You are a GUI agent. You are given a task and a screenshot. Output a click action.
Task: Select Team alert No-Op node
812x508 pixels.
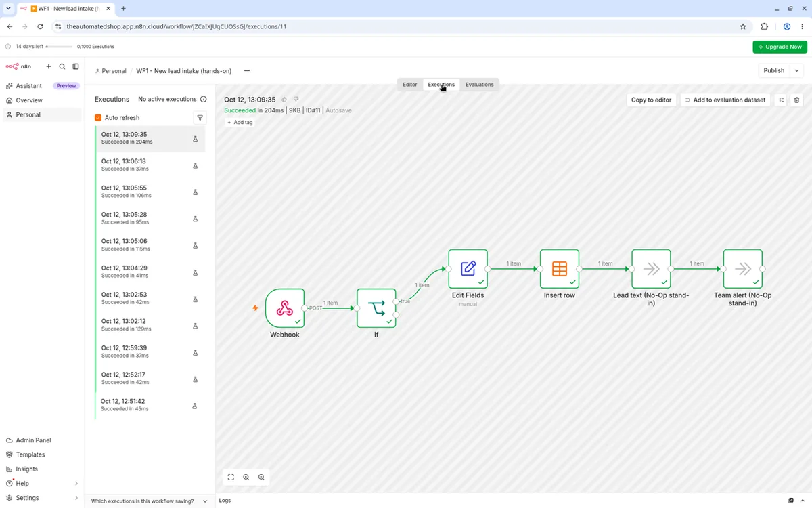coord(742,269)
